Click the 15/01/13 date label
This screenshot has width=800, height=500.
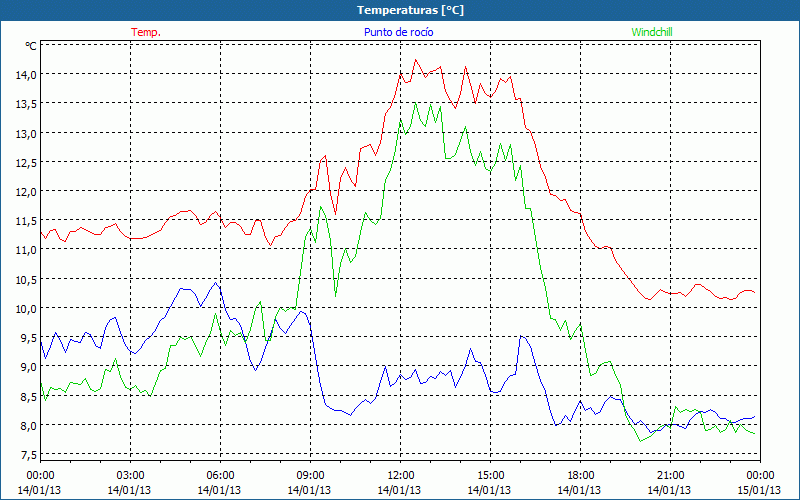coord(760,490)
